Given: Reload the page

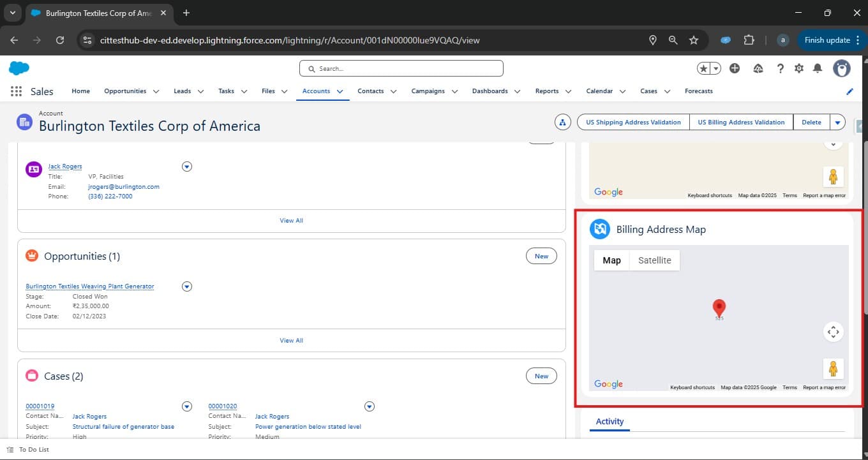Looking at the screenshot, I should 60,40.
